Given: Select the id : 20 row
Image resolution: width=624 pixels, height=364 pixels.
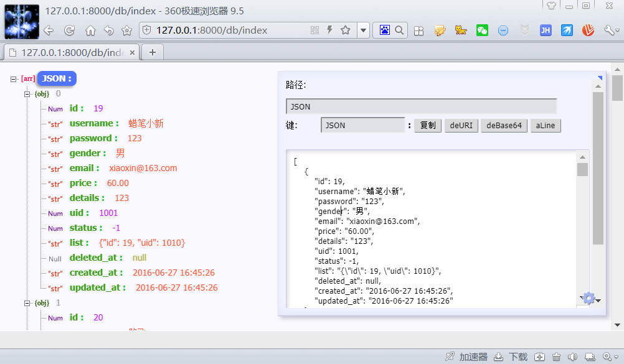Looking at the screenshot, I should point(75,317).
